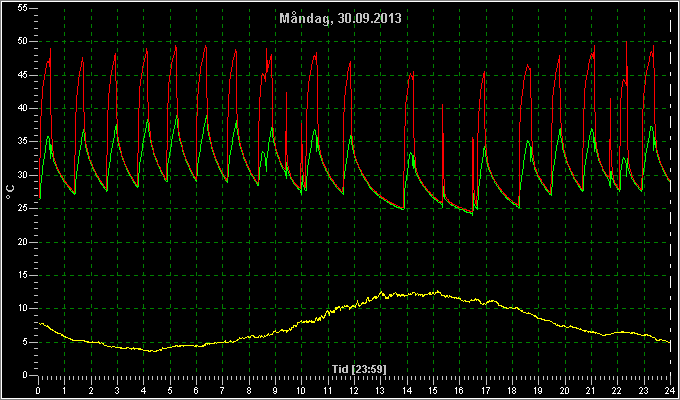Click the yellow curve peak near hour 15
Viewport: 680px width, 400px height.
438,291
